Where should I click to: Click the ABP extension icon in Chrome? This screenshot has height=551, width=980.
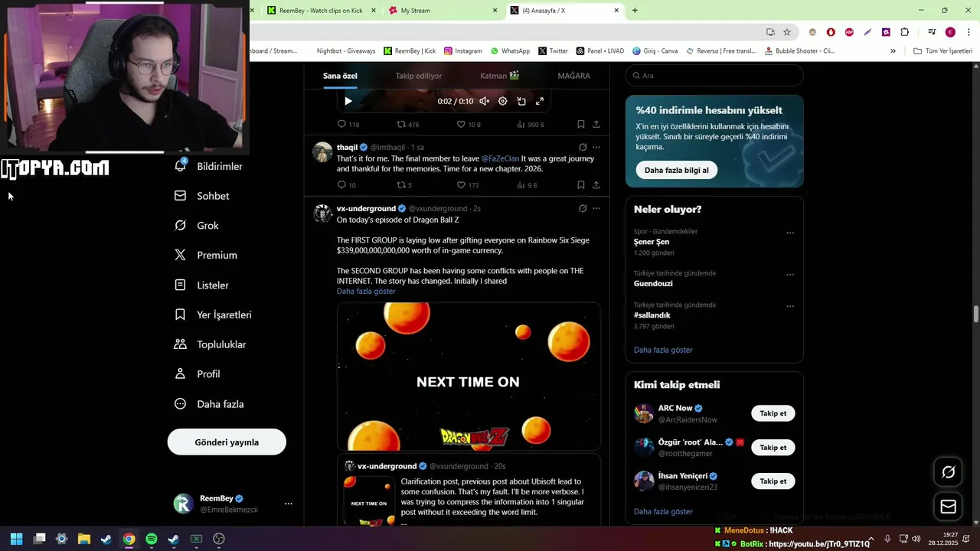[849, 32]
